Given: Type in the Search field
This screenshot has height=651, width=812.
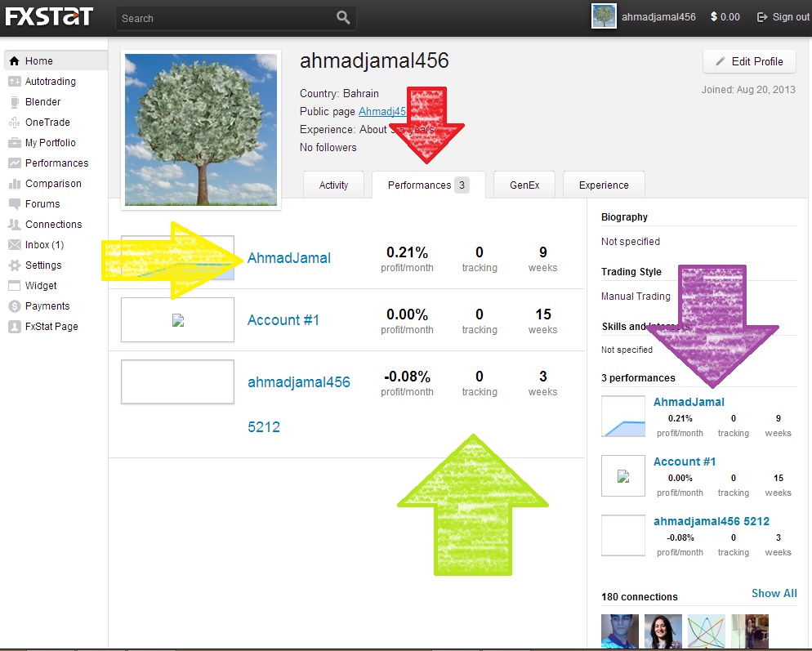Looking at the screenshot, I should pyautogui.click(x=225, y=18).
